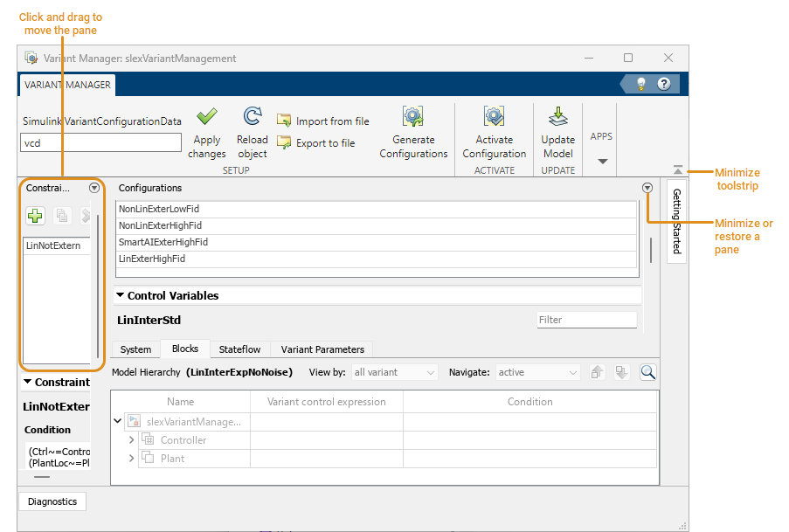The image size is (789, 532).
Task: Expand the APPS gallery dropdown arrow
Action: point(601,161)
